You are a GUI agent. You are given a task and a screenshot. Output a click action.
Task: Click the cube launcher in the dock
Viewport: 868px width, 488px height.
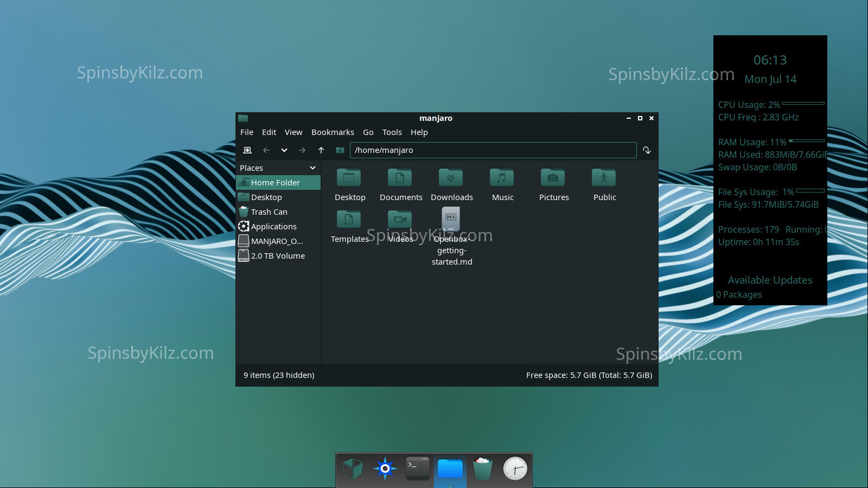click(x=353, y=468)
